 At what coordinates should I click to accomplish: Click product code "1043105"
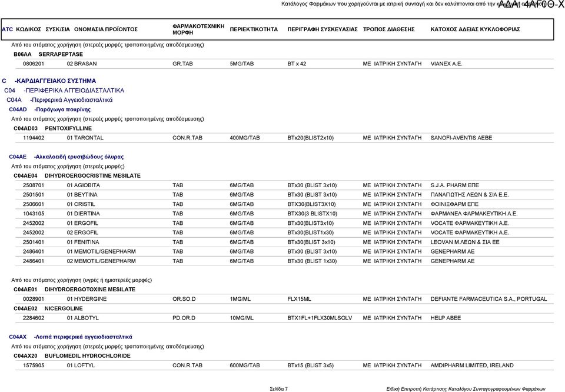(x=34, y=214)
